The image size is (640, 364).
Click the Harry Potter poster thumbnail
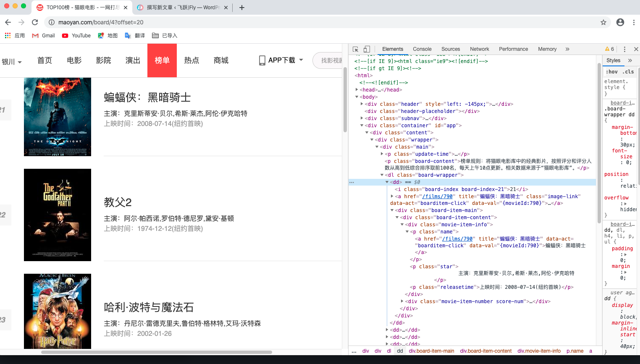(x=58, y=311)
